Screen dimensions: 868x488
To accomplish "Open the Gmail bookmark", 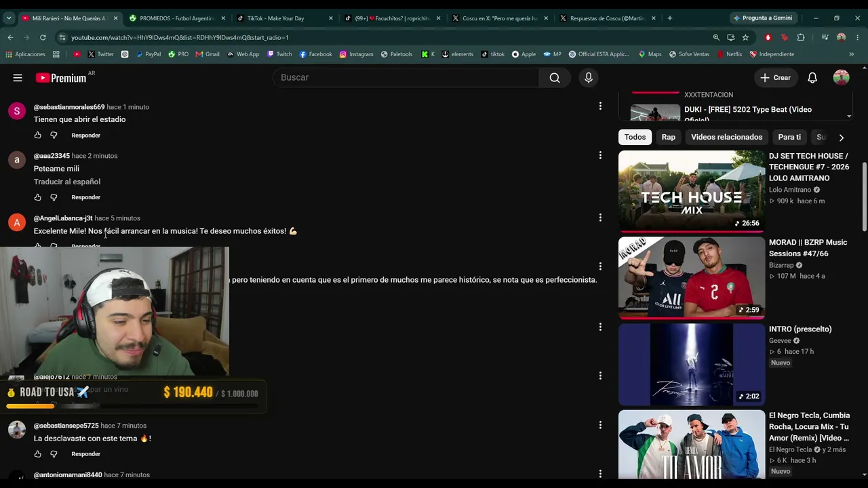I will tap(208, 54).
